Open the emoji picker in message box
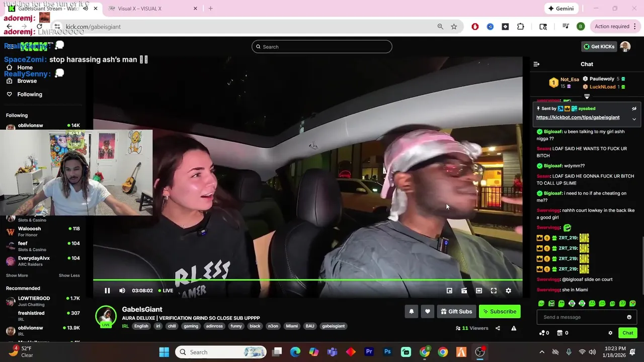The height and width of the screenshot is (362, 644). [x=629, y=317]
